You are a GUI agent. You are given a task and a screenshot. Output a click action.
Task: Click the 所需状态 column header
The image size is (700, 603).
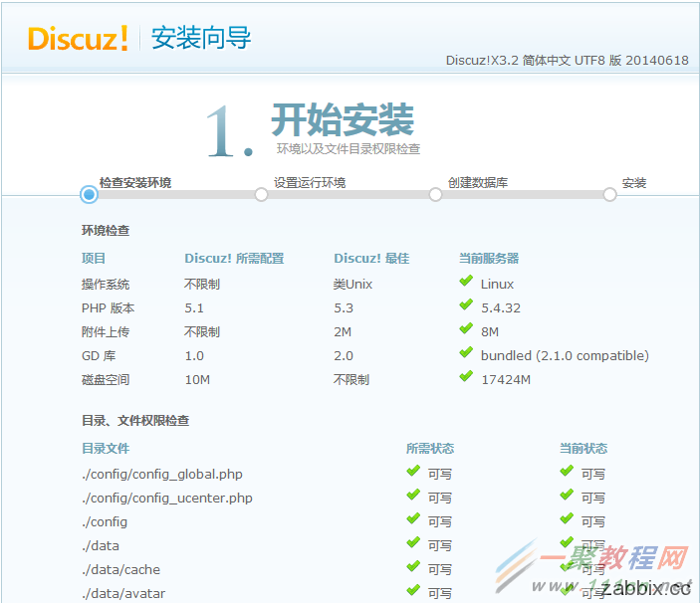pos(430,448)
